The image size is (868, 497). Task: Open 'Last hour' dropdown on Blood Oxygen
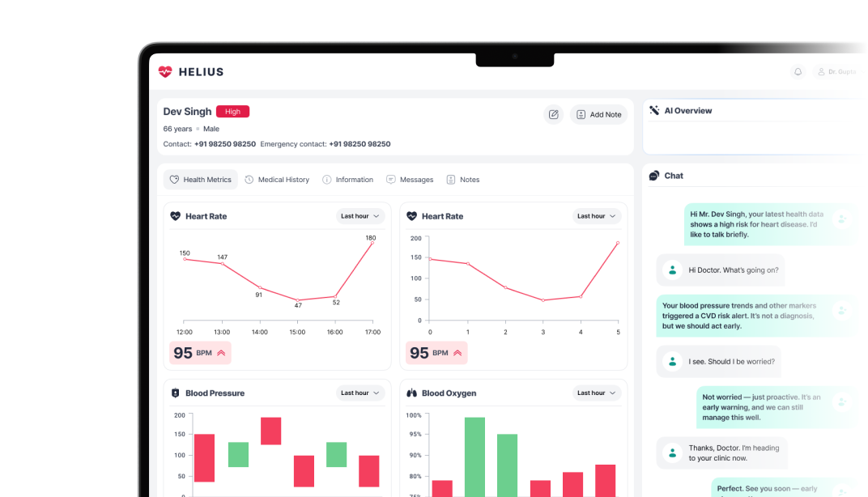[x=597, y=393]
